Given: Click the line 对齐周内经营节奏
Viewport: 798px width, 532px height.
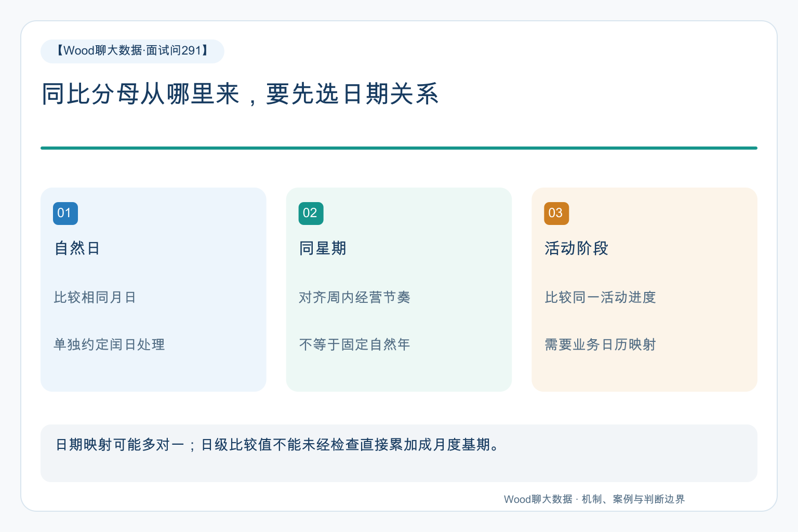Looking at the screenshot, I should [355, 297].
